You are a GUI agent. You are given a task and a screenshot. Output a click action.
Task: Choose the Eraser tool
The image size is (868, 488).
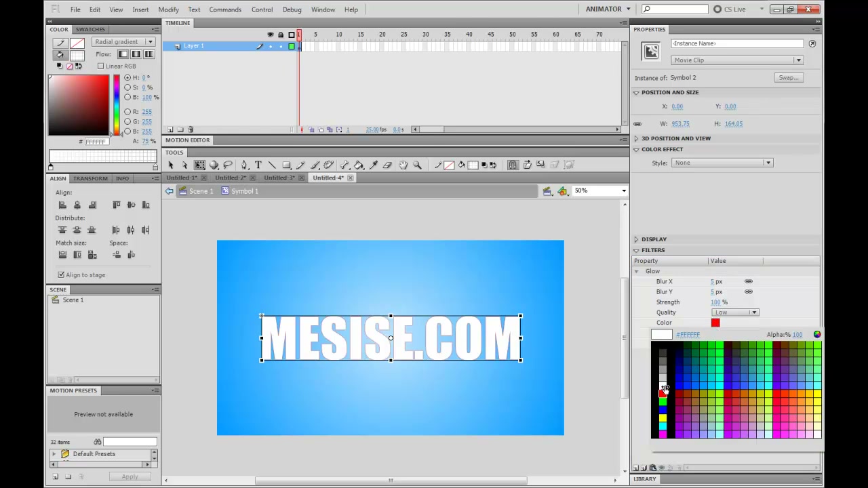(x=387, y=165)
